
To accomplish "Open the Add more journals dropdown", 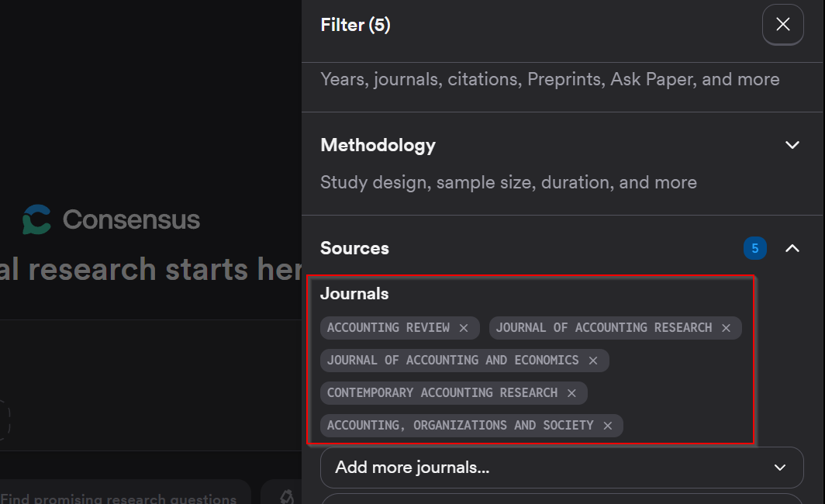I will (561, 468).
